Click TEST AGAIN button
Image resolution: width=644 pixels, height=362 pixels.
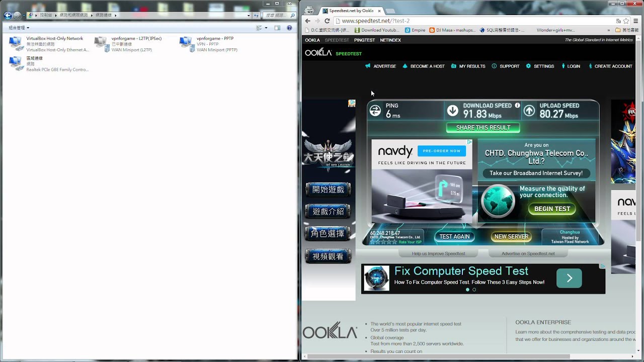click(x=454, y=236)
